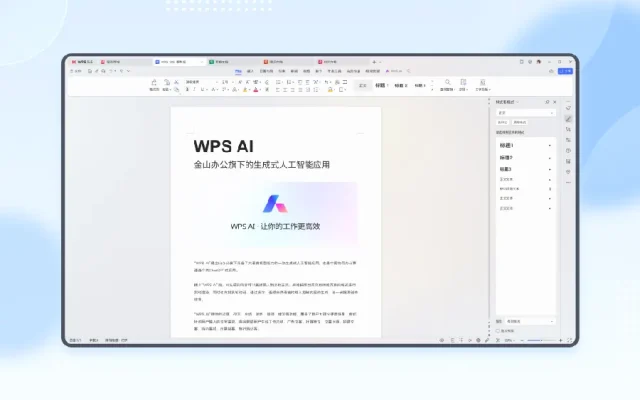The height and width of the screenshot is (400, 640).
Task: Click the clear format button in styles panel
Action: click(x=520, y=122)
